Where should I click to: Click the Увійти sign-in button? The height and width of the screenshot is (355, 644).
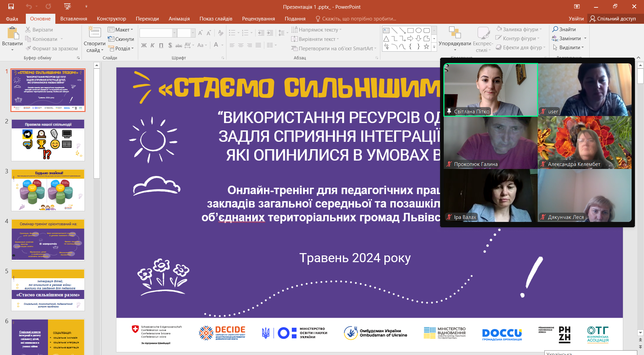coord(576,19)
